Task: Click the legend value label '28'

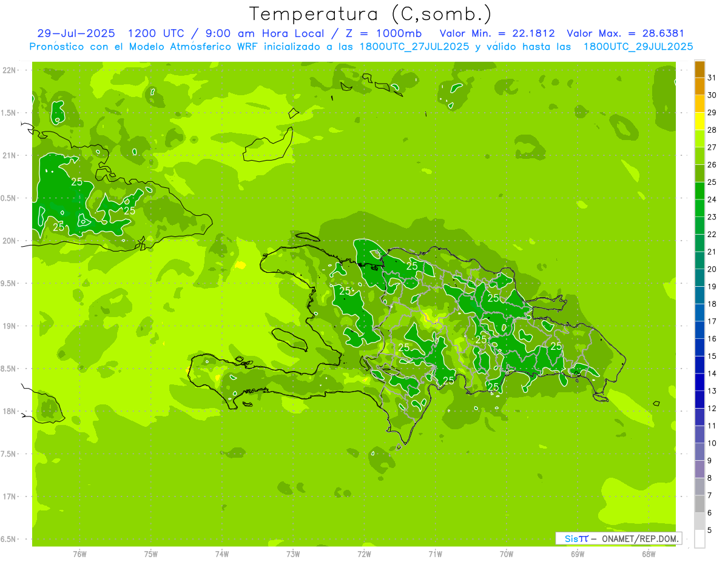Action: pos(712,130)
